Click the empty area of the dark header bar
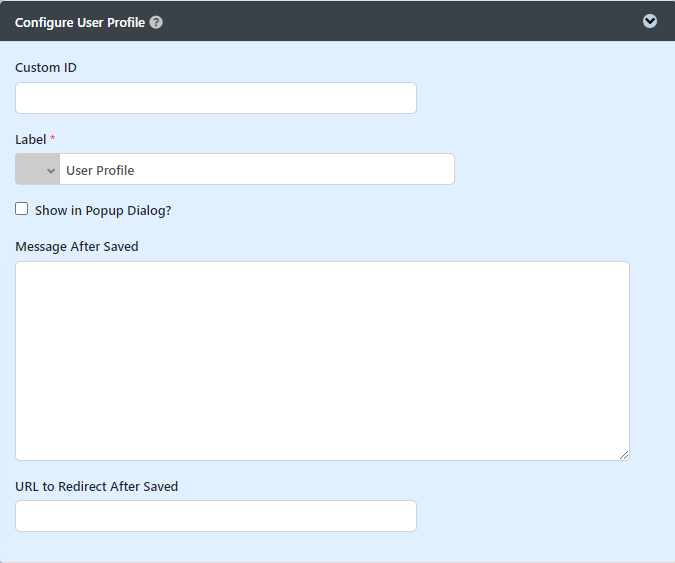 [x=400, y=21]
